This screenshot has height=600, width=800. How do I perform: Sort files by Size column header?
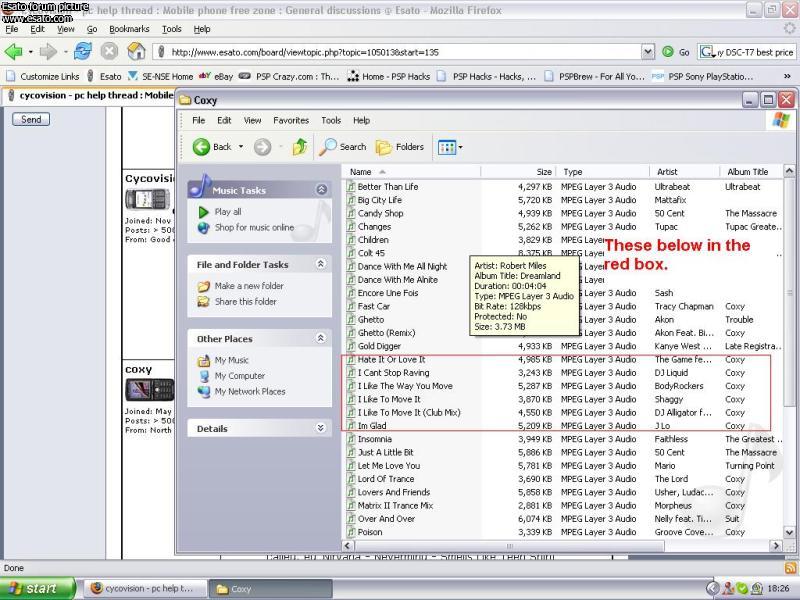click(518, 172)
